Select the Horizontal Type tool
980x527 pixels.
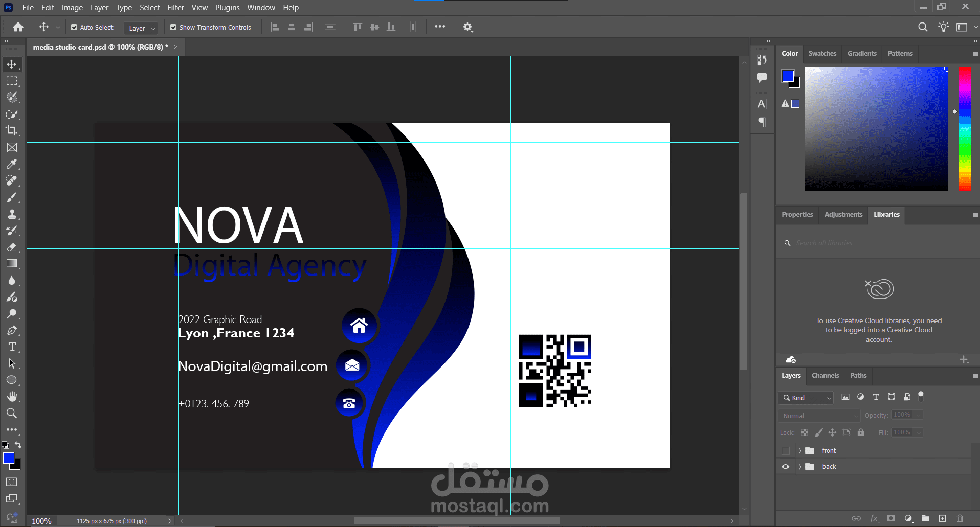12,347
